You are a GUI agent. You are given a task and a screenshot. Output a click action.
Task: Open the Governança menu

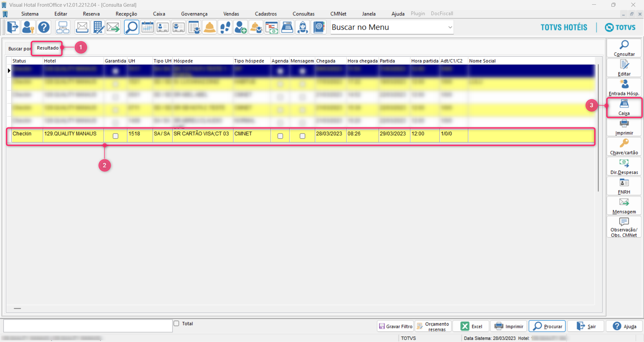click(x=194, y=14)
